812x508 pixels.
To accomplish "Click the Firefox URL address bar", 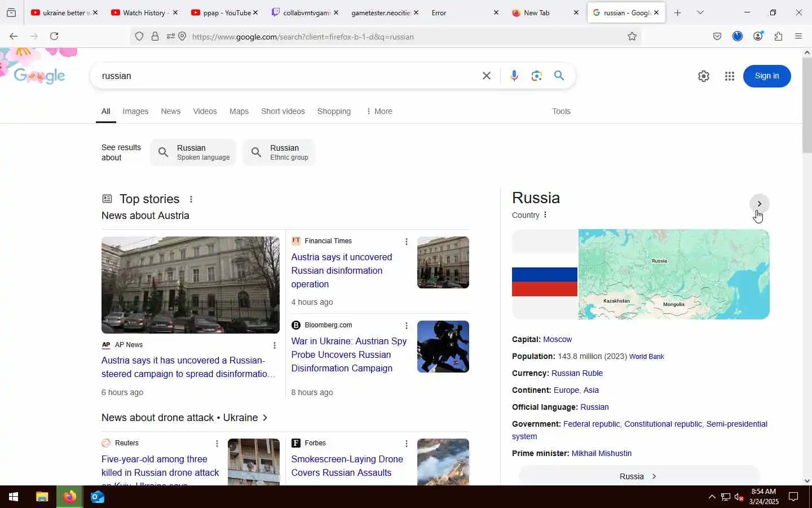I will (406, 37).
